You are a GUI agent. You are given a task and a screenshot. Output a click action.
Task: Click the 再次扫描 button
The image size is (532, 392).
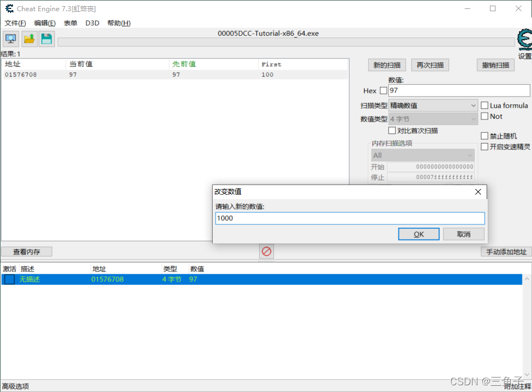point(430,65)
